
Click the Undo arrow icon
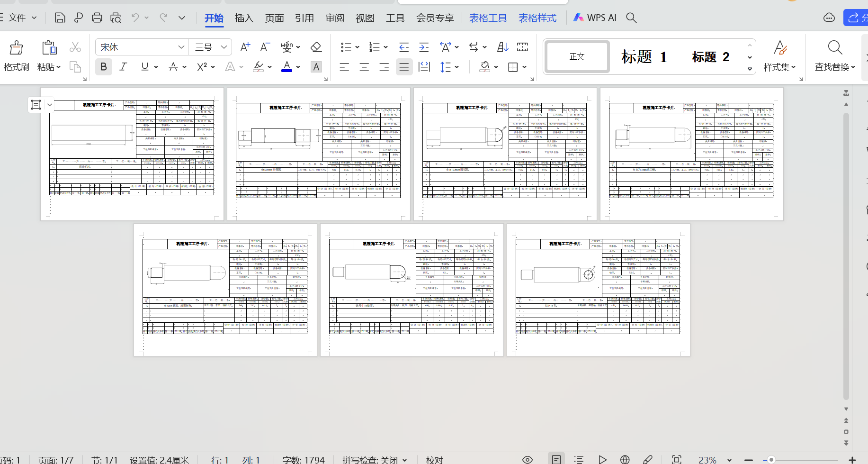(x=135, y=18)
